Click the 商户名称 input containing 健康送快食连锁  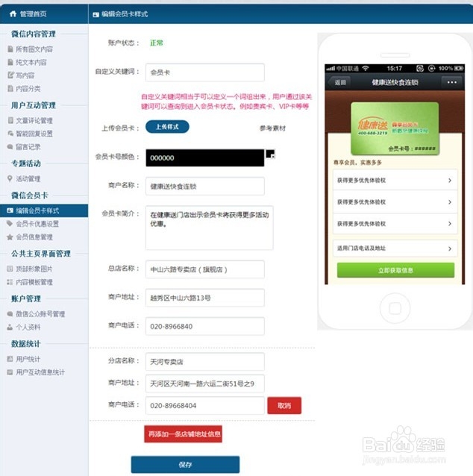[x=205, y=187]
